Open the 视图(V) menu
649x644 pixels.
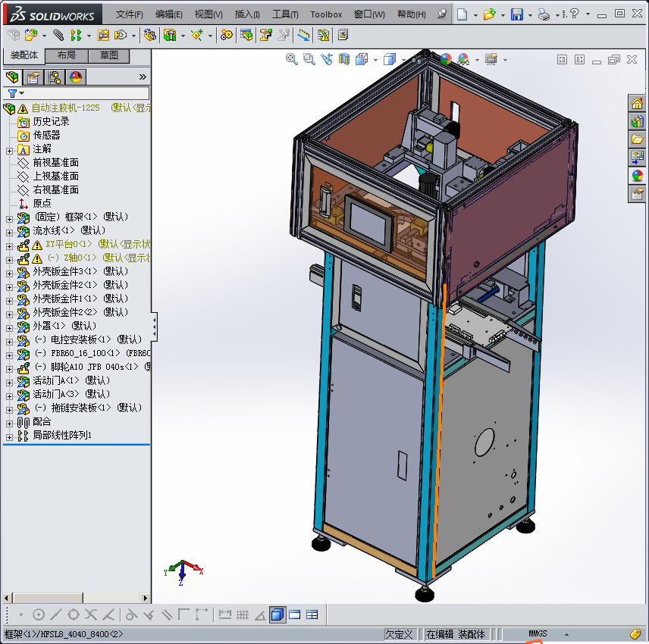(x=208, y=14)
